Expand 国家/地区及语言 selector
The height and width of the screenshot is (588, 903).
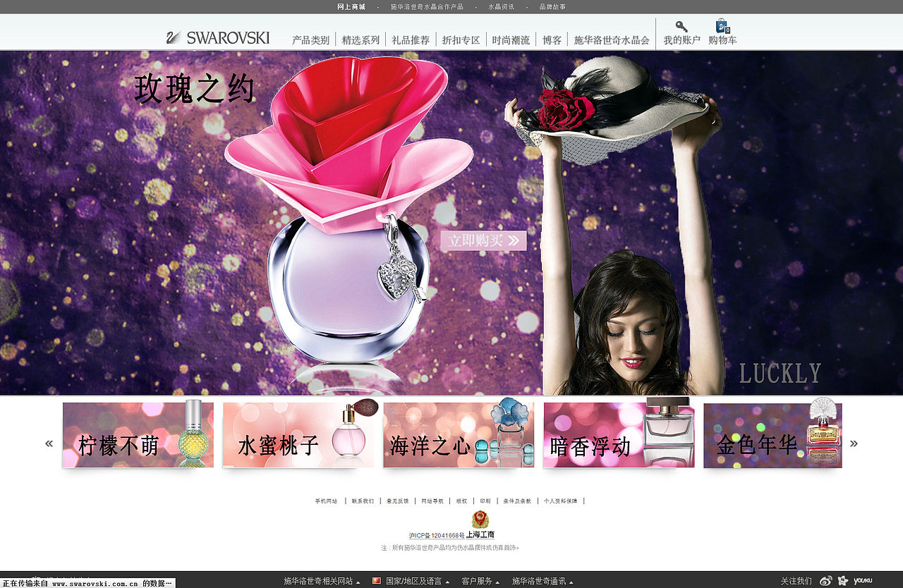click(x=417, y=581)
